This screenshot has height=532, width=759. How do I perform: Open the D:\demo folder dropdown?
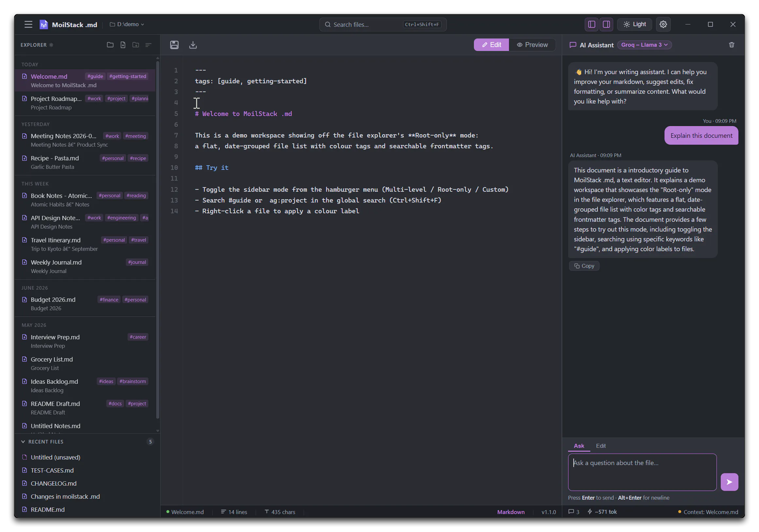[x=127, y=24]
